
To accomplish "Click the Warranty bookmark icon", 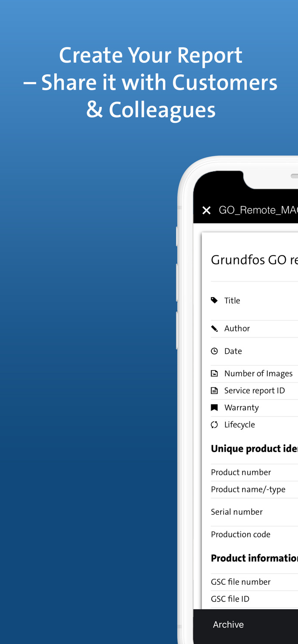I will [214, 407].
